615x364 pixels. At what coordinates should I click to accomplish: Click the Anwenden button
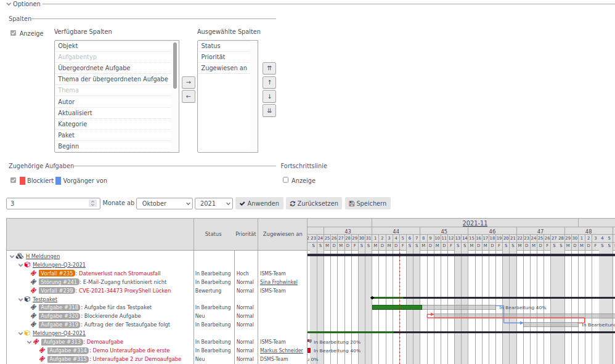tap(259, 203)
